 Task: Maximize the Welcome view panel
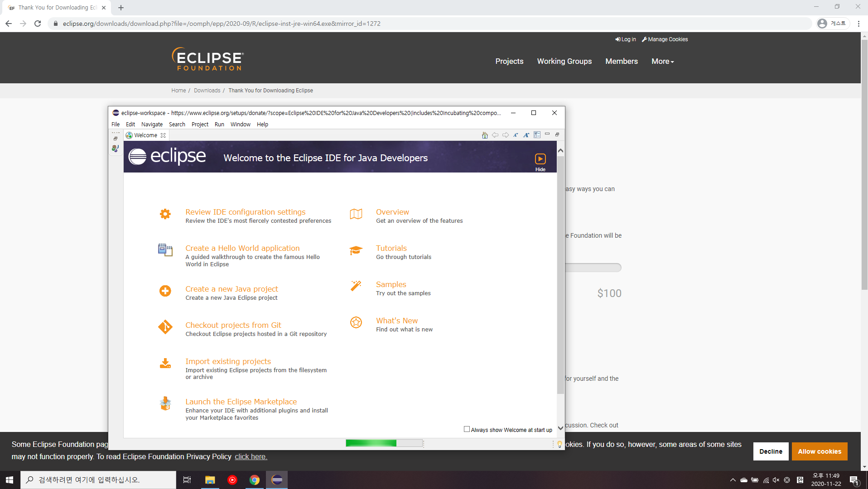coord(557,134)
